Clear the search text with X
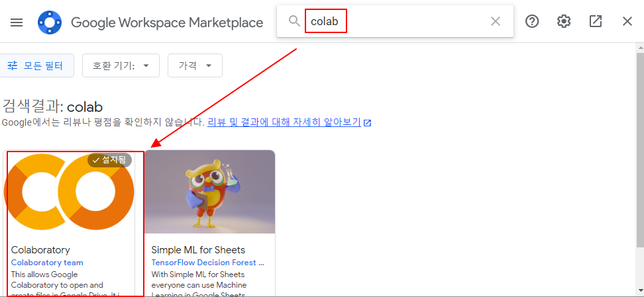 [496, 21]
